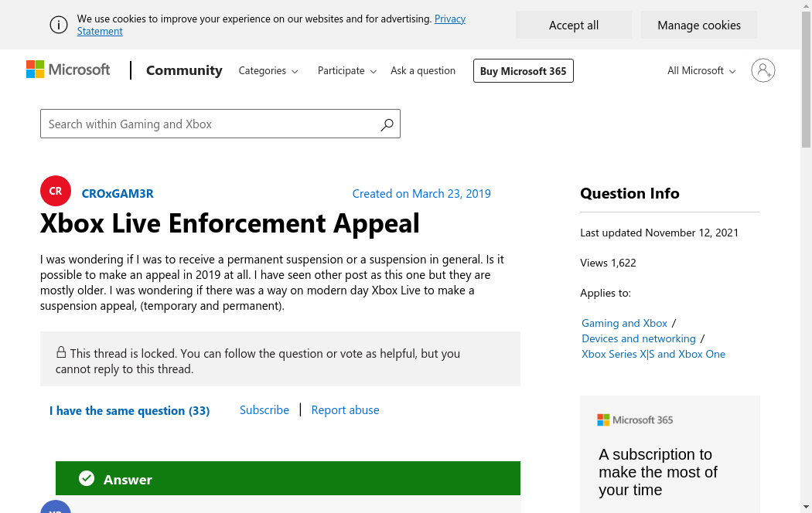The image size is (812, 513).
Task: Expand the Participate menu
Action: click(346, 71)
